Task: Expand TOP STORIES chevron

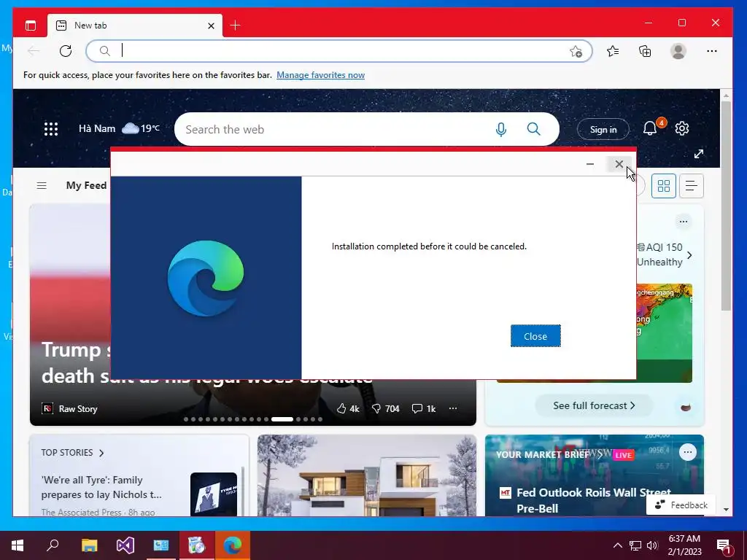Action: click(101, 453)
